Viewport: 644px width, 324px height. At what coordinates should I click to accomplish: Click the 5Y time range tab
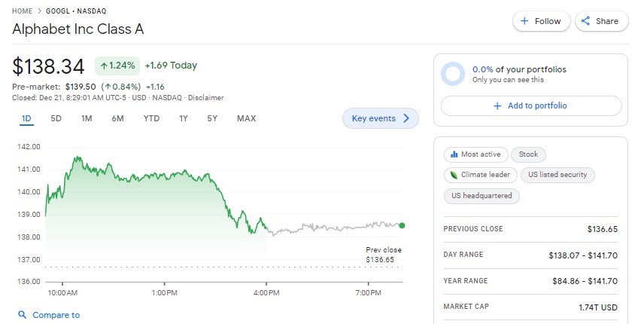click(x=212, y=118)
